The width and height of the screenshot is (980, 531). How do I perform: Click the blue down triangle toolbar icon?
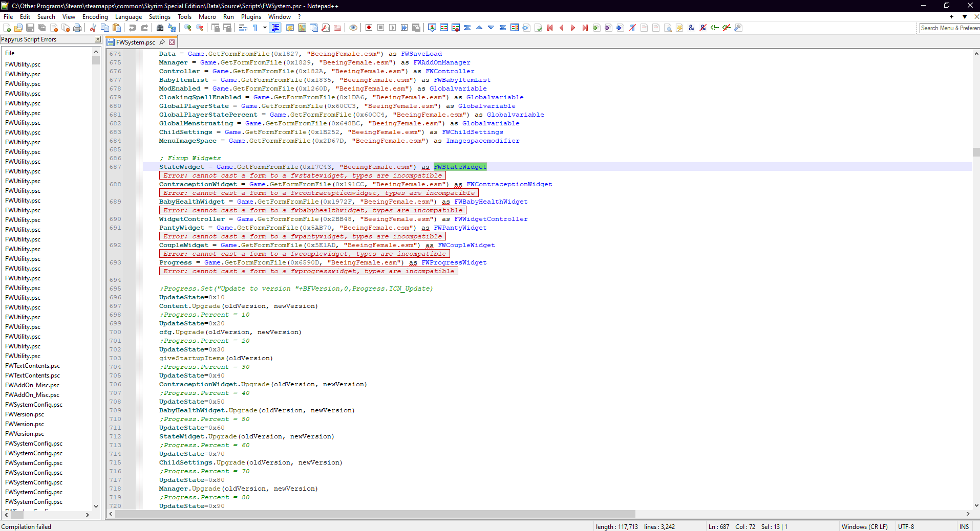491,28
